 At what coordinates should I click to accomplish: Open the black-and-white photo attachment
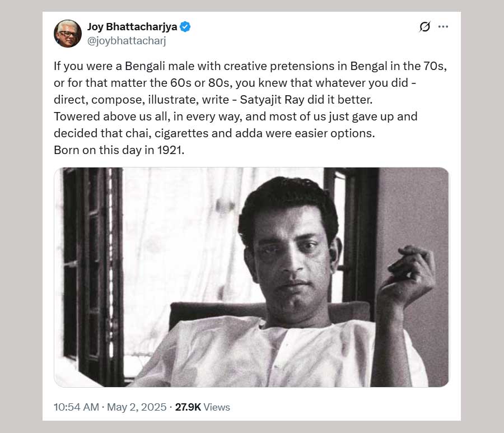pyautogui.click(x=251, y=277)
